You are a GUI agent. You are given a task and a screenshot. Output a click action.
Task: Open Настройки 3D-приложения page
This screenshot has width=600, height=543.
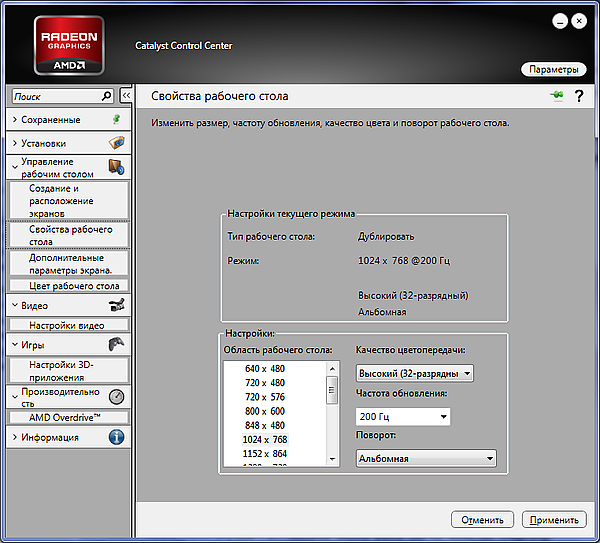tap(69, 371)
